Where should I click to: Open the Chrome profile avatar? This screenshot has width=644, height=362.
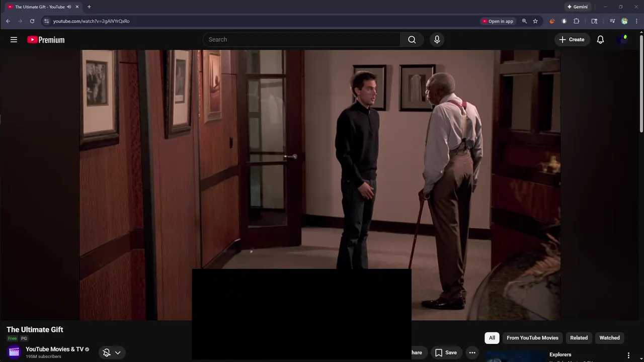pyautogui.click(x=624, y=21)
